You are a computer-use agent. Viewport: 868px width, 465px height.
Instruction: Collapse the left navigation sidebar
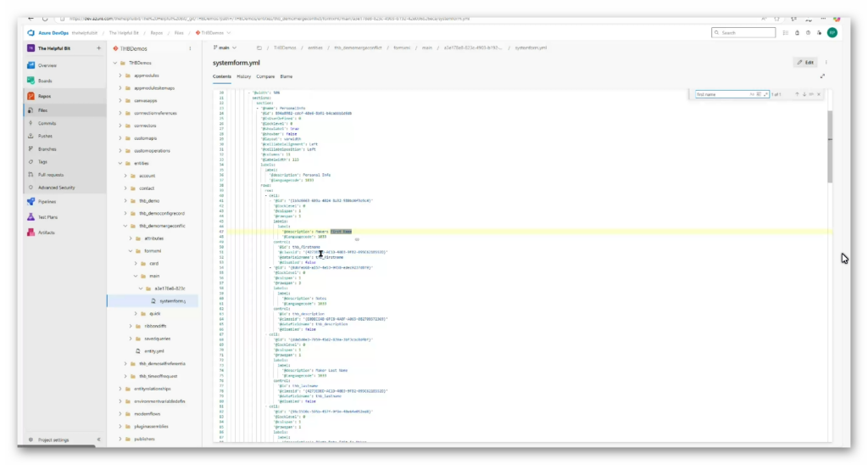point(98,440)
